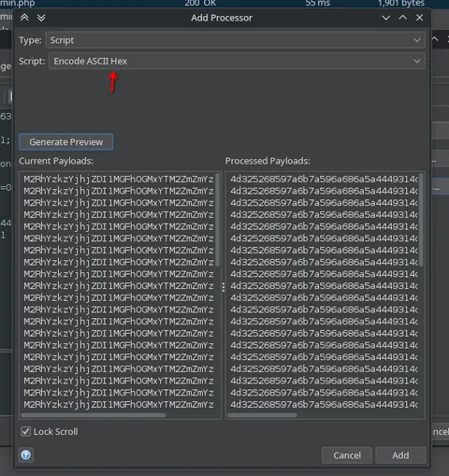Viewport: 449px width, 476px height.
Task: Click the help icon at dialog bottom
Action: pyautogui.click(x=26, y=455)
